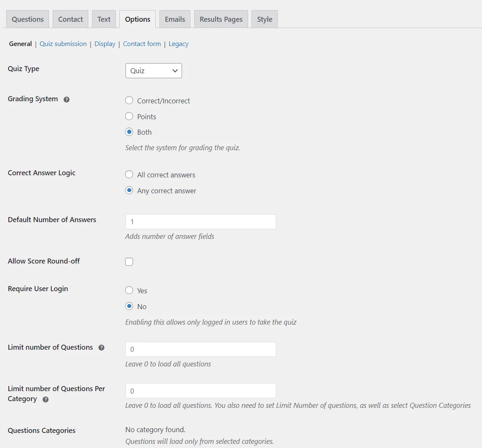
Task: Go to the Emails tab
Action: tap(175, 19)
